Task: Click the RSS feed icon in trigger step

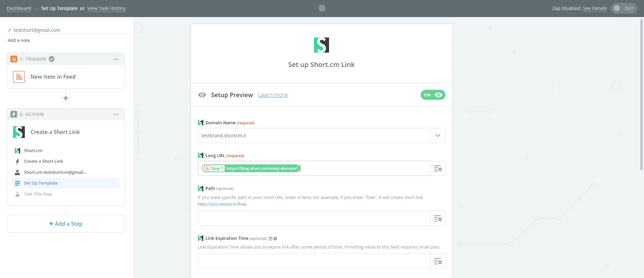Action: click(19, 77)
